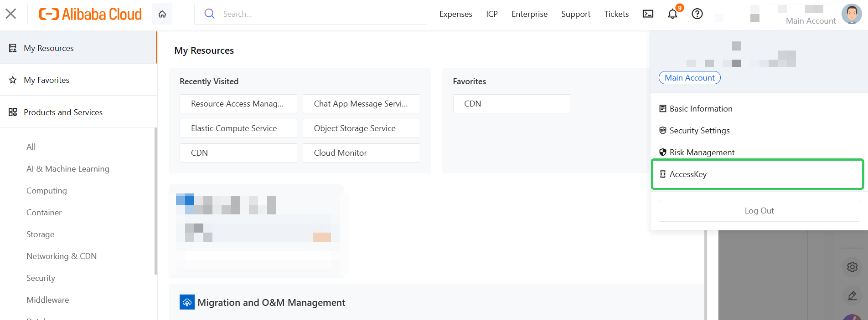
Task: Launch Cloud Shell terminal icon
Action: tap(648, 14)
